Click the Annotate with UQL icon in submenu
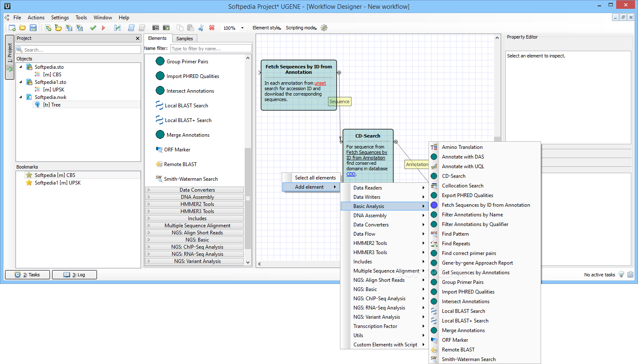This screenshot has width=638, height=364. (434, 166)
